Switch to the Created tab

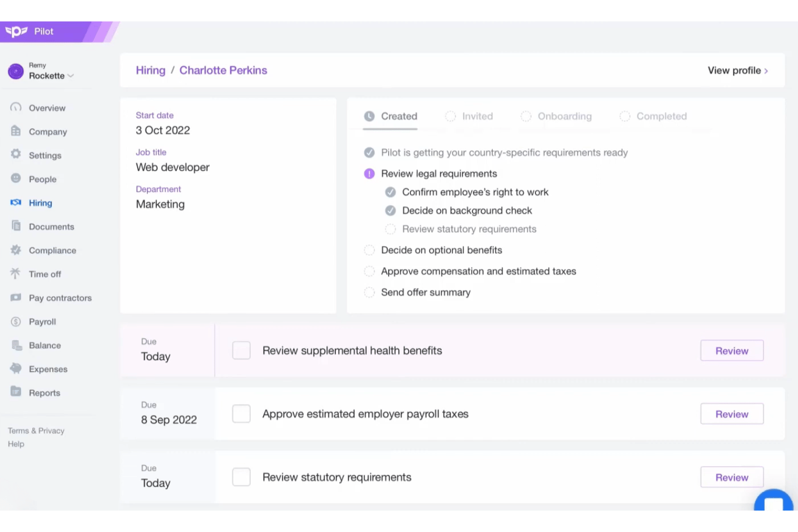click(x=390, y=116)
